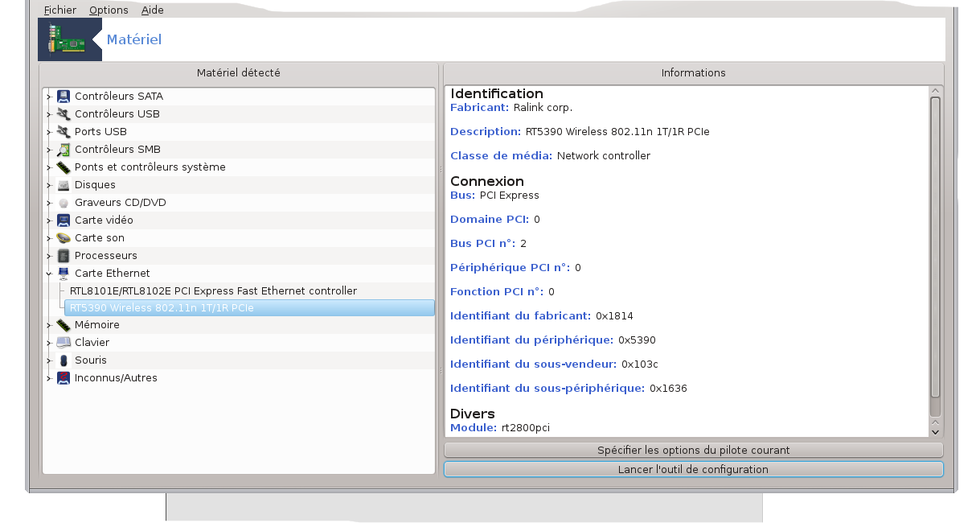Select the Souris row label

pos(91,360)
